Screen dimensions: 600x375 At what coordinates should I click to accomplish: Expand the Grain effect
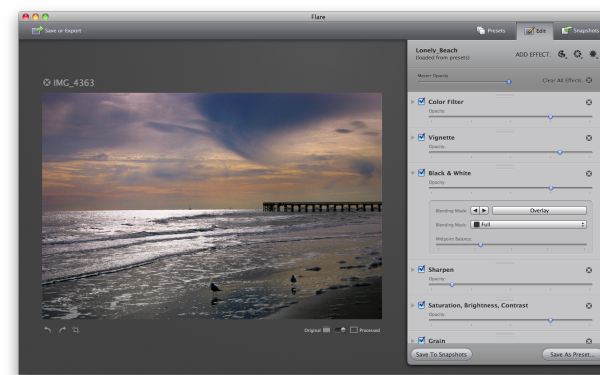(x=412, y=341)
